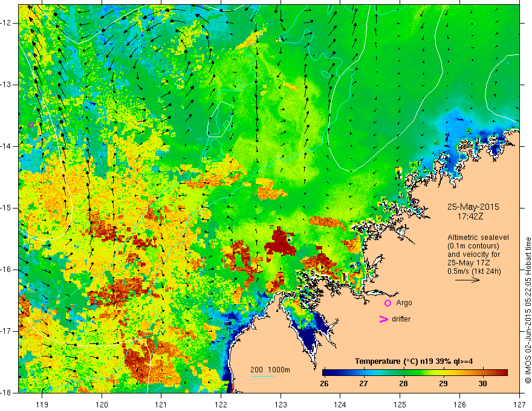Click the longitude axis label '124'
The width and height of the screenshot is (532, 411).
pyautogui.click(x=340, y=404)
